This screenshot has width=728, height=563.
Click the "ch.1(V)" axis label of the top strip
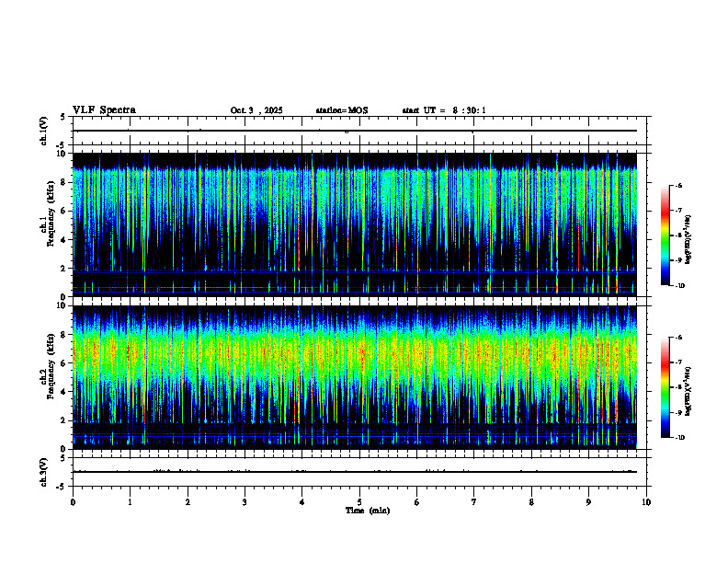pyautogui.click(x=43, y=131)
